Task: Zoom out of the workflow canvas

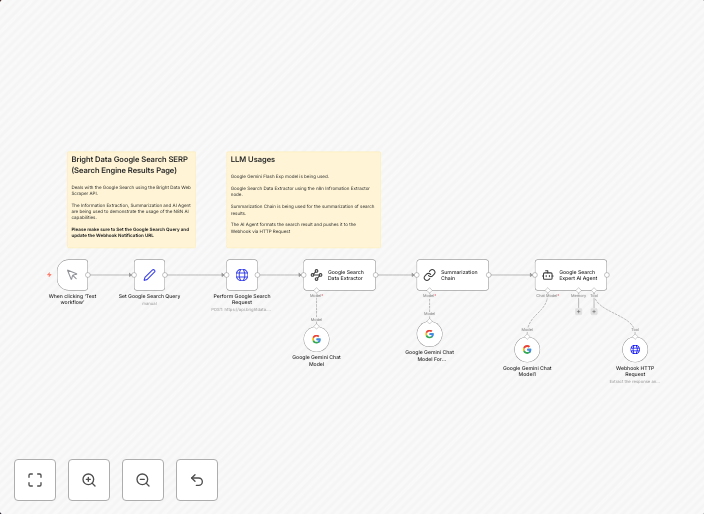Action: click(x=143, y=480)
